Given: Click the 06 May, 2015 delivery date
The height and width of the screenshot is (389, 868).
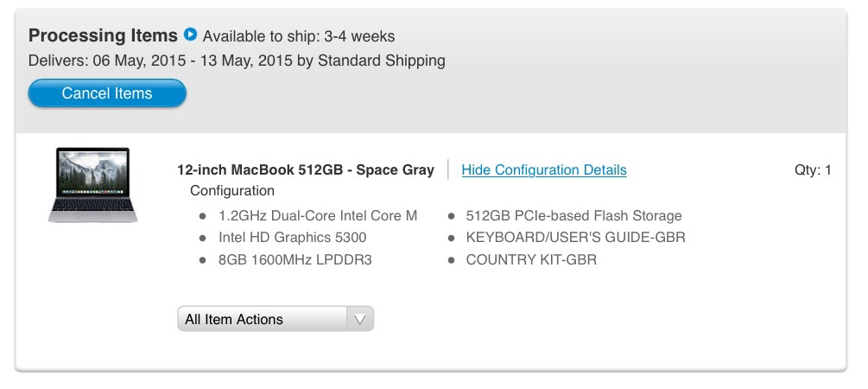Looking at the screenshot, I should click(x=139, y=61).
